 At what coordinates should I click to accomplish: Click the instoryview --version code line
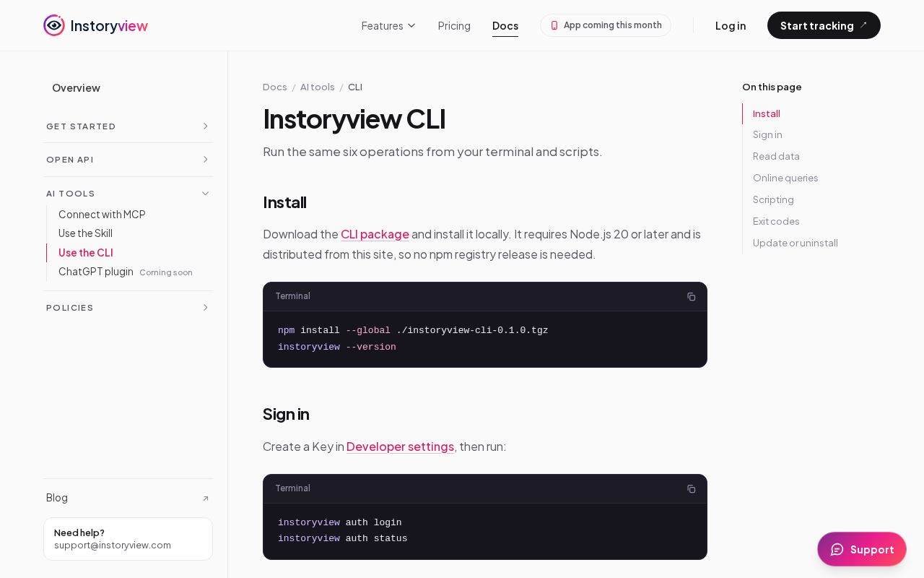tap(337, 348)
